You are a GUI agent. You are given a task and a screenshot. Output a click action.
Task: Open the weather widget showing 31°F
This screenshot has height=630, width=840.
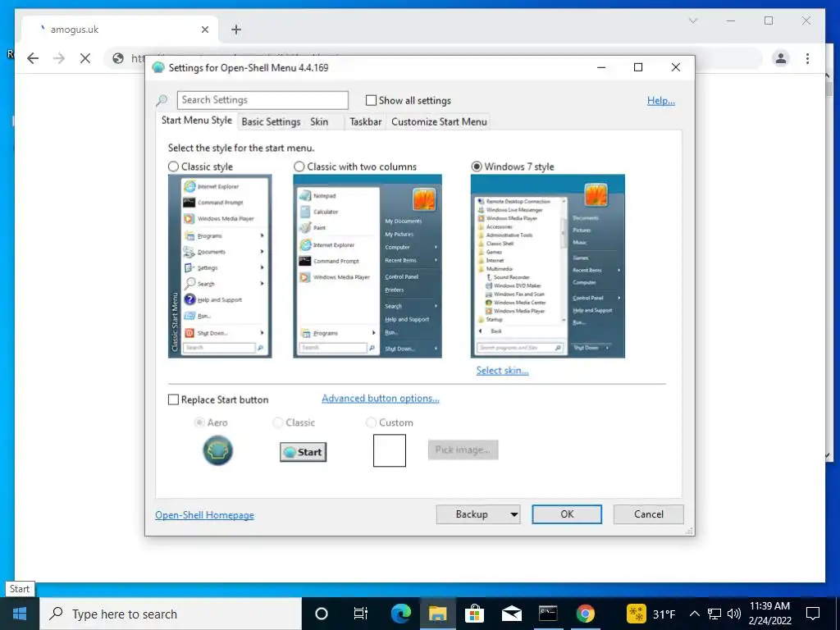(651, 614)
